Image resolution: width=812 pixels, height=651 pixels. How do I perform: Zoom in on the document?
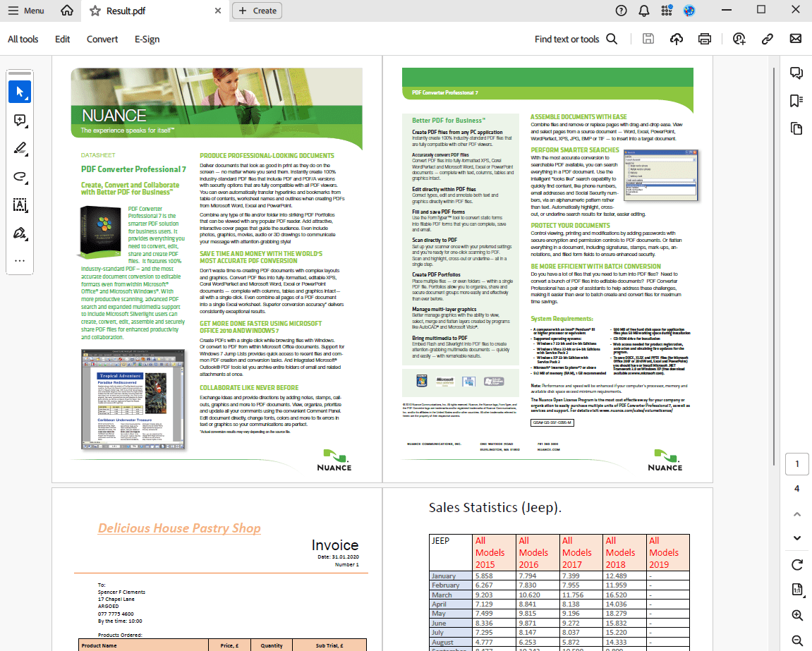coord(797,615)
